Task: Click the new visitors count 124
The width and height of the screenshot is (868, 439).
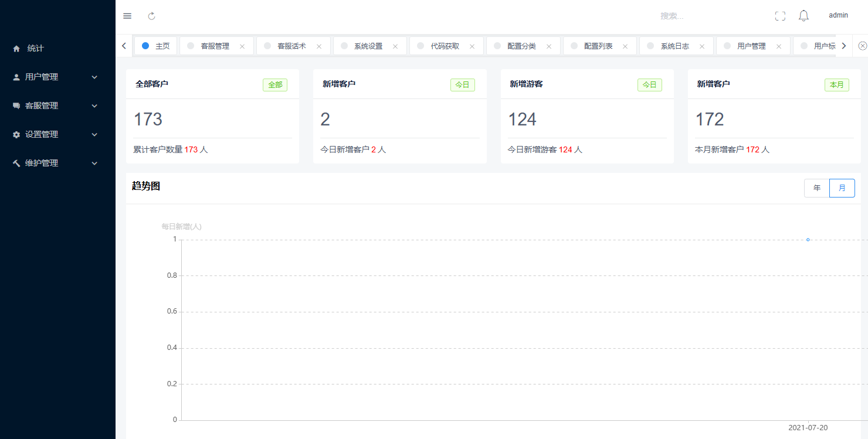Action: coord(522,120)
